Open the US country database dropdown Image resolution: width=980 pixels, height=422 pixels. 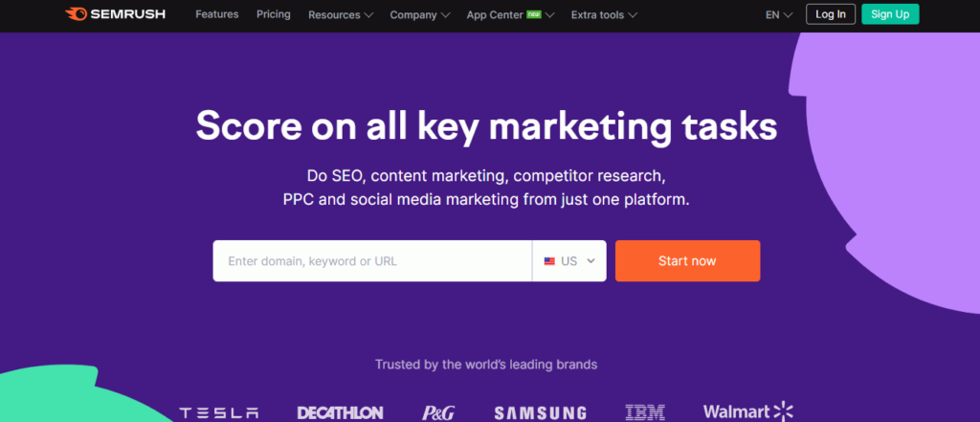[x=569, y=261]
